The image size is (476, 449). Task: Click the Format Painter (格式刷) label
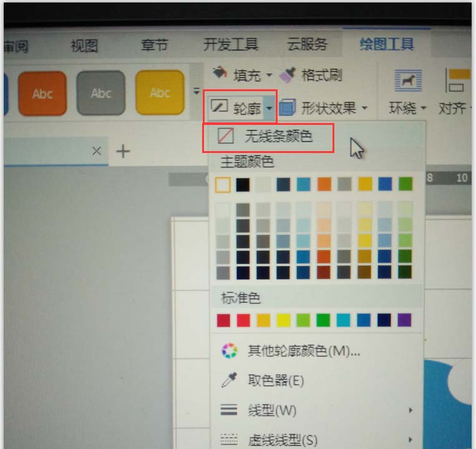[x=322, y=75]
